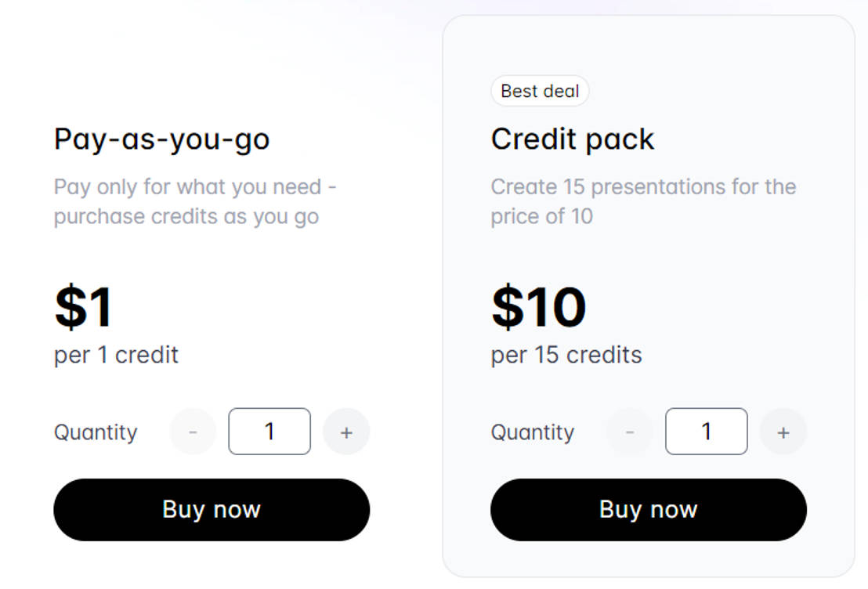The height and width of the screenshot is (589, 868).
Task: Click the $1 price text
Action: pos(82,307)
